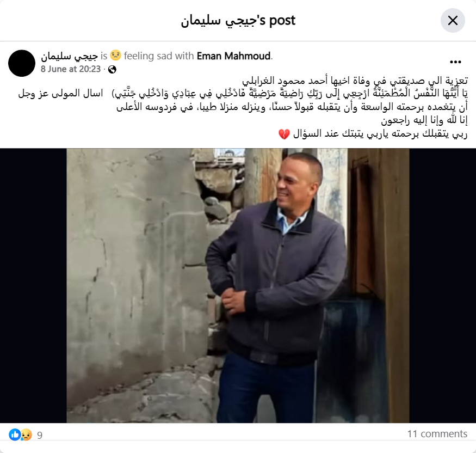Click the blue thumbs-up reaction icon

click(15, 434)
